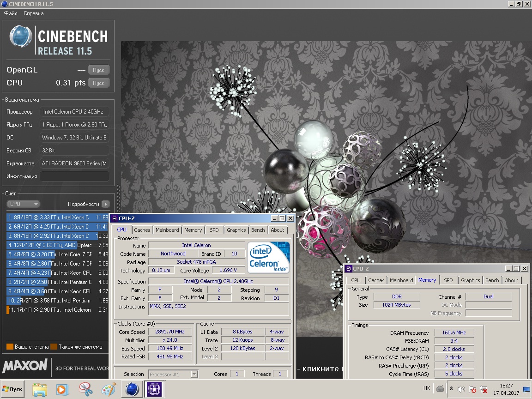Select ranking row 2 at 4.25 ГГц
The width and height of the screenshot is (532, 399).
[57, 227]
